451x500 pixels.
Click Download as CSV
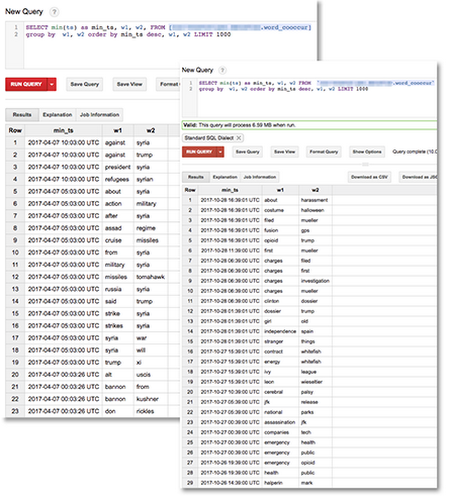(x=369, y=177)
